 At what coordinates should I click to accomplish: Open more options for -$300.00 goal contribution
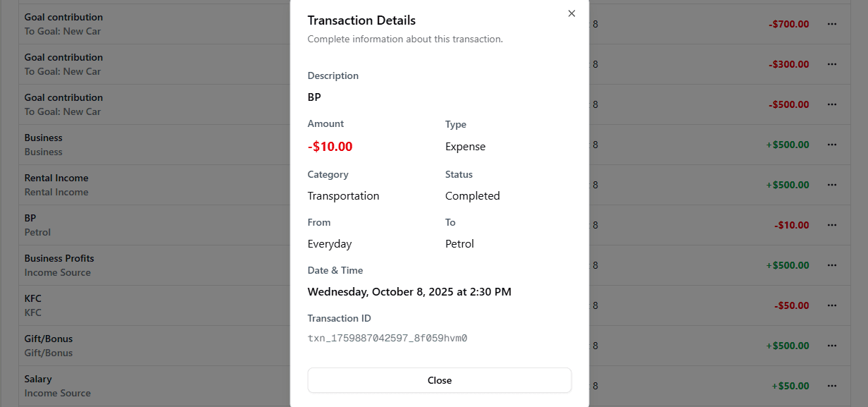832,64
